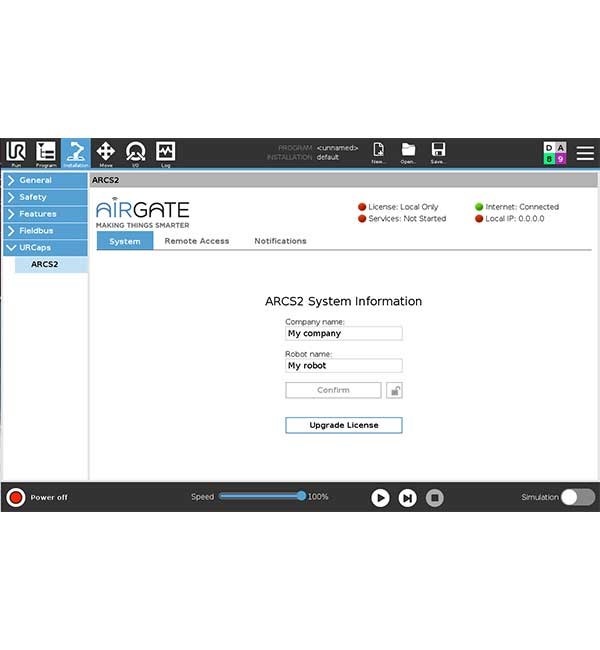Click the AIRGATE logo
The width and height of the screenshot is (600, 650).
tap(143, 213)
